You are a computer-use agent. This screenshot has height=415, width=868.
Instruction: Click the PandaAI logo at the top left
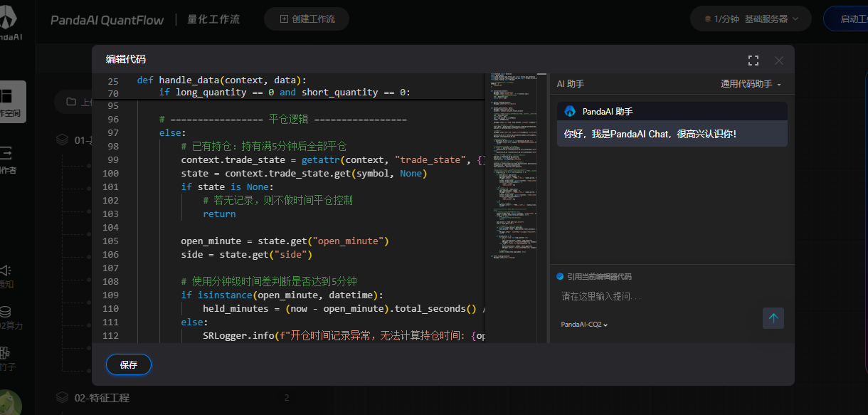click(x=10, y=20)
